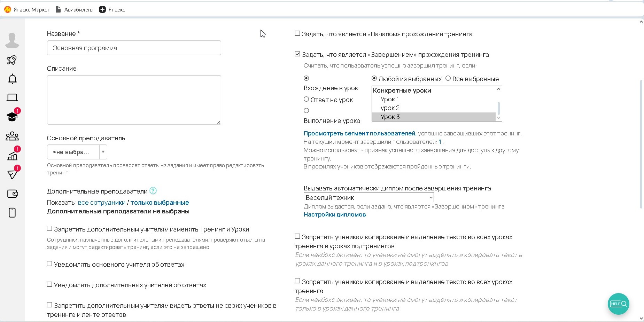
Task: Click the laptop icon in sidebar
Action: coord(13,97)
